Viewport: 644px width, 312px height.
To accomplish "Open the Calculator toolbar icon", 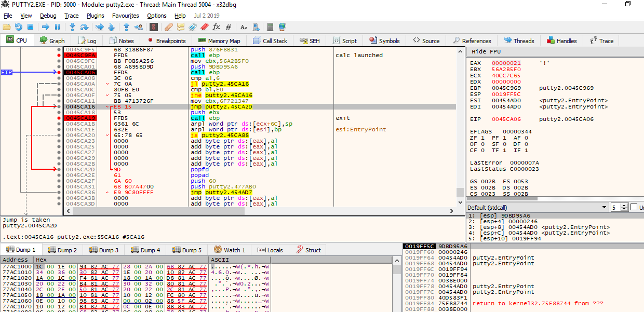I will click(270, 27).
